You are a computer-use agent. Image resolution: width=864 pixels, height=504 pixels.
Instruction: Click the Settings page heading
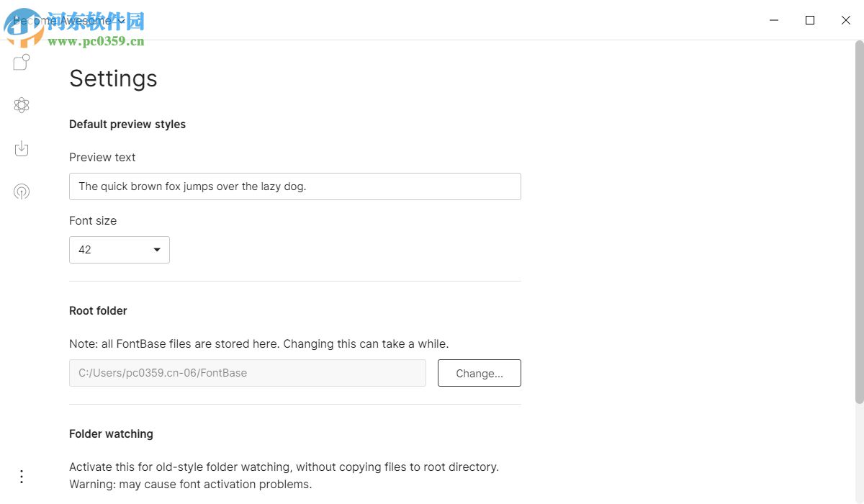click(113, 78)
